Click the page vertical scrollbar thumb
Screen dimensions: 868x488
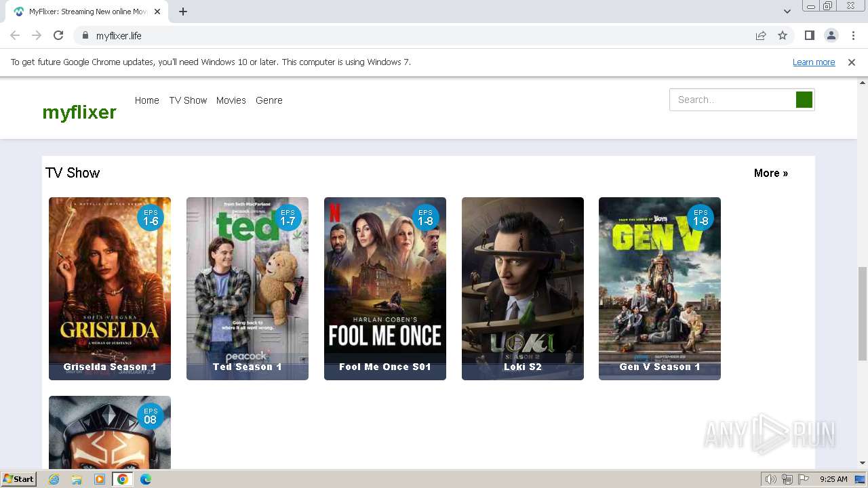click(862, 314)
